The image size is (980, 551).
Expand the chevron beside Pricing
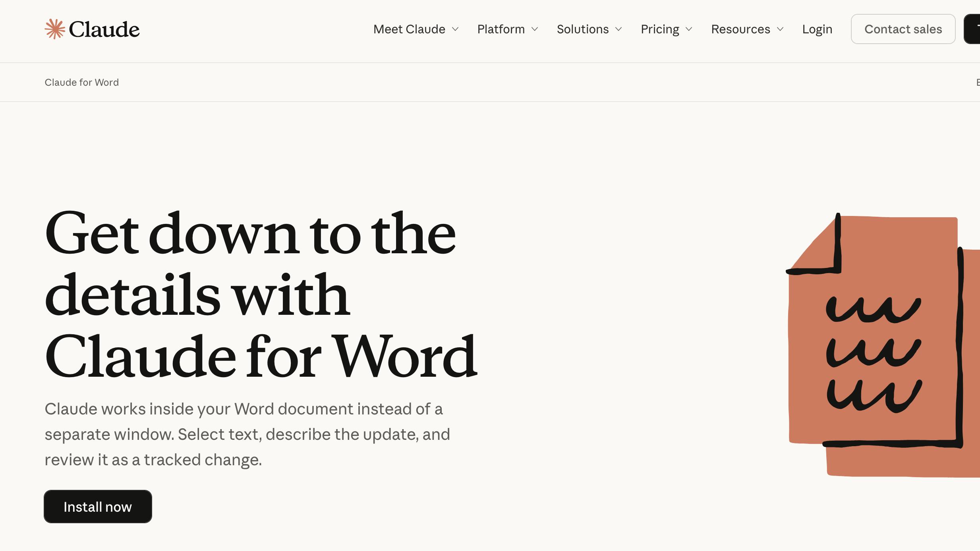[x=689, y=29]
